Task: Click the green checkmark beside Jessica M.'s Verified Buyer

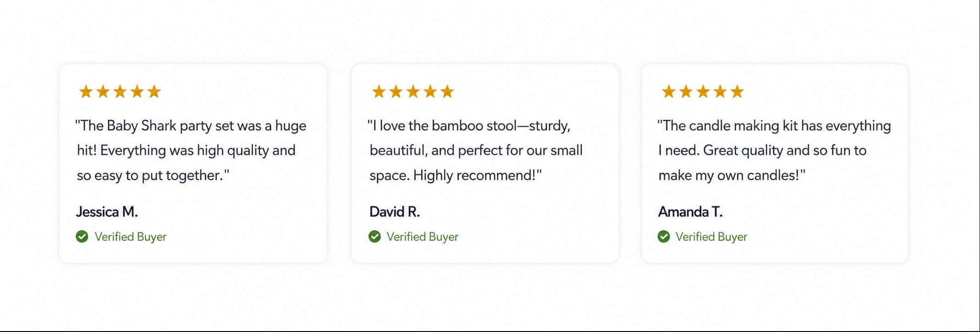Action: click(x=82, y=236)
